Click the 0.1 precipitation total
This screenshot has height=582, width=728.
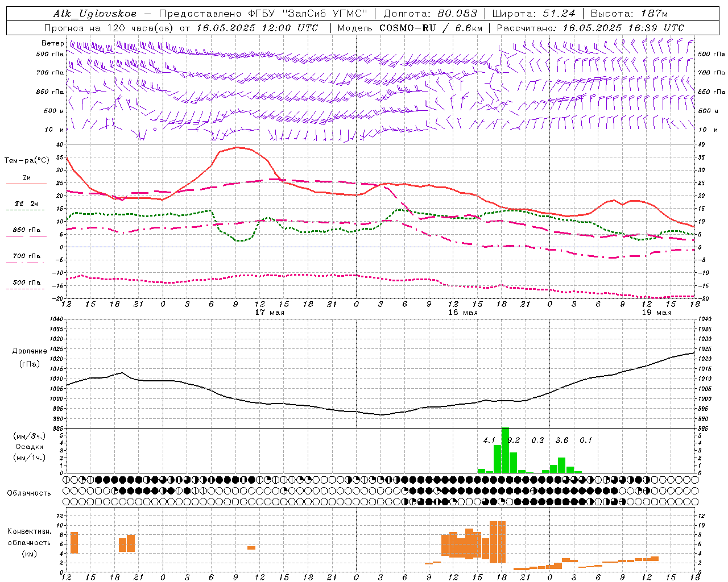click(586, 440)
